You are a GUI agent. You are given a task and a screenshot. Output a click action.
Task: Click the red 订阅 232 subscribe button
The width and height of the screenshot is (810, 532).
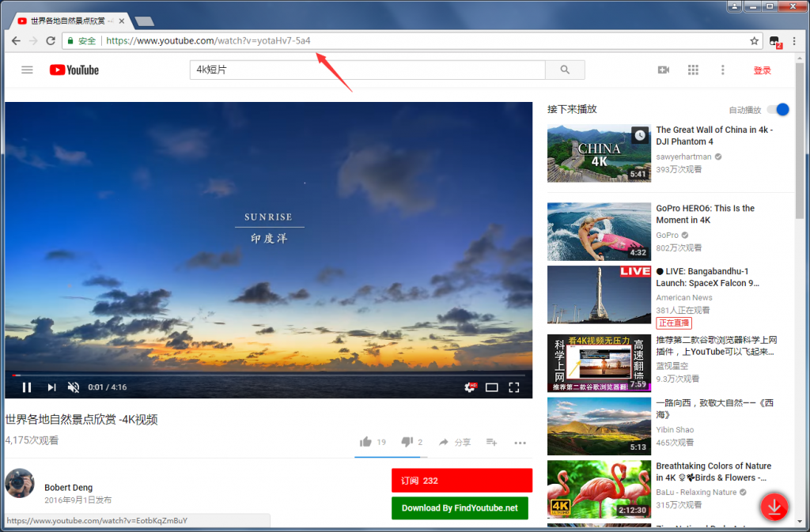pyautogui.click(x=462, y=480)
